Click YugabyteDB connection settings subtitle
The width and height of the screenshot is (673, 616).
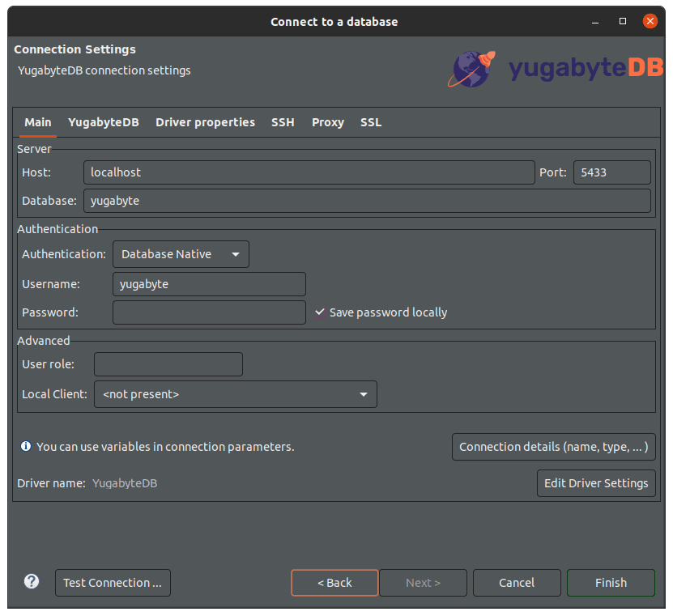click(x=104, y=70)
